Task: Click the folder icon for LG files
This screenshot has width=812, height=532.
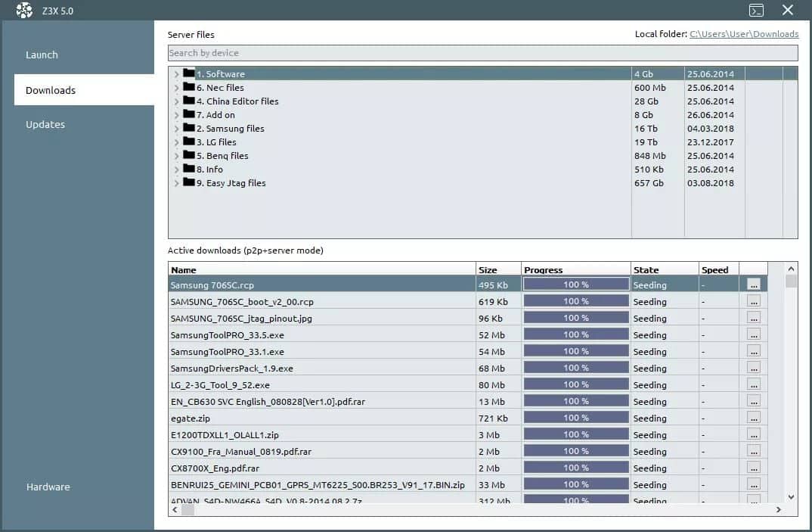Action: click(x=189, y=142)
